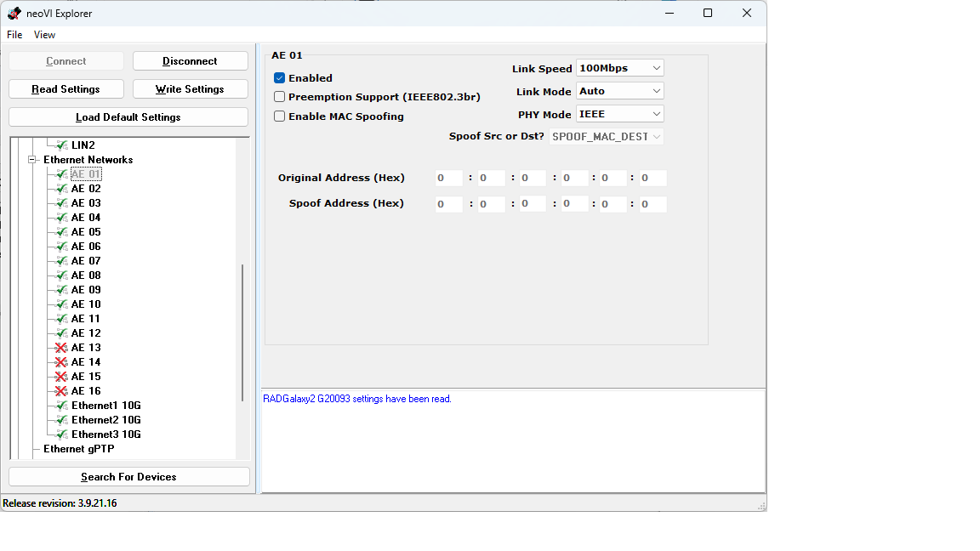Click the green checkmark icon beside AE 05

(x=61, y=232)
